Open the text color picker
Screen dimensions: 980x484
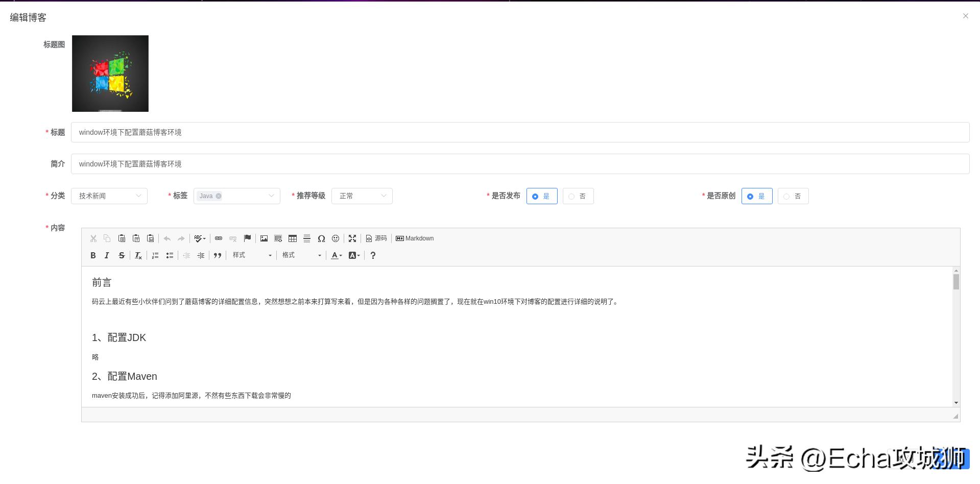336,255
